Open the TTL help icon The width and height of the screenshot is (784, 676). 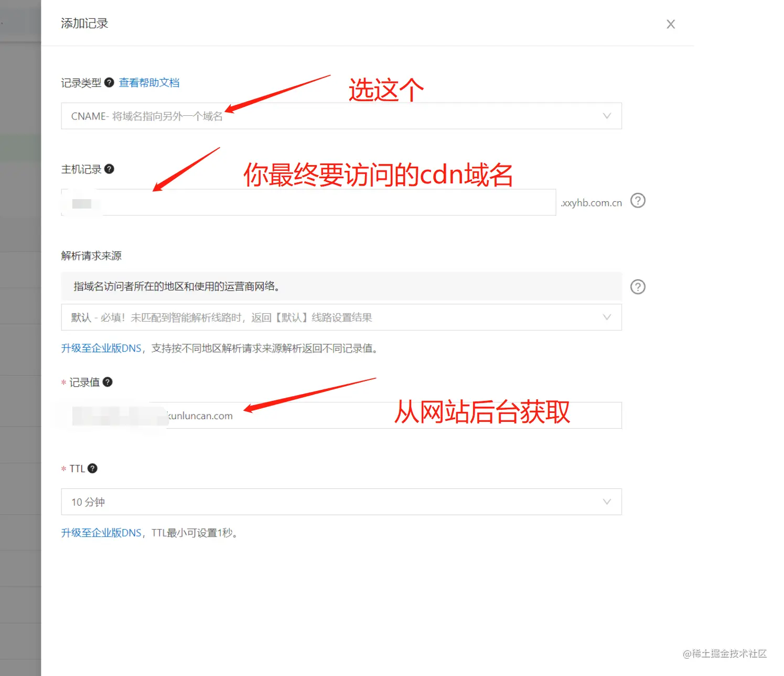(93, 468)
